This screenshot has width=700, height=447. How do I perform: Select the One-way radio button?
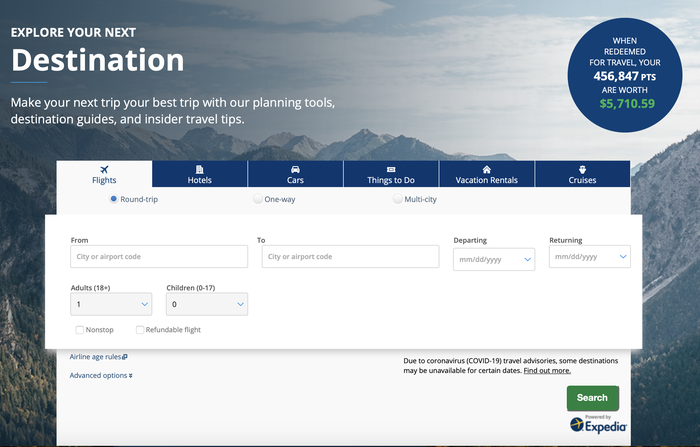[x=258, y=200]
